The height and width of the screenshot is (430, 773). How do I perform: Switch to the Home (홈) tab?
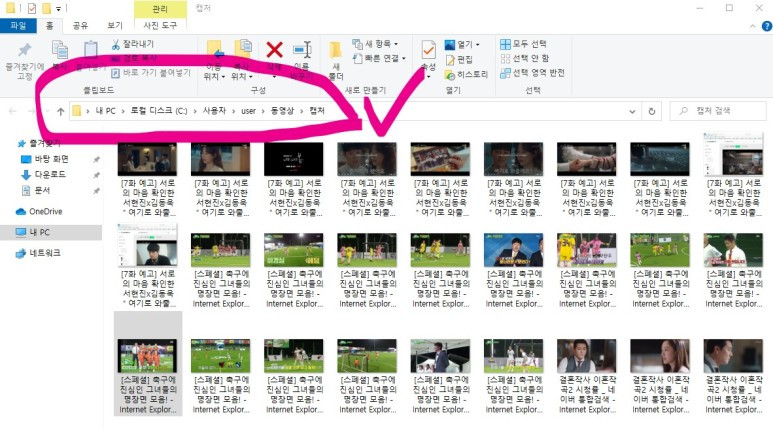click(49, 26)
